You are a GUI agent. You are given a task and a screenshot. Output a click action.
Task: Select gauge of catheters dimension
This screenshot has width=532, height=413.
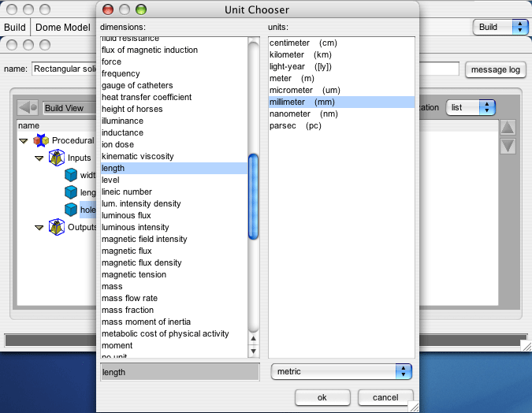pos(174,86)
